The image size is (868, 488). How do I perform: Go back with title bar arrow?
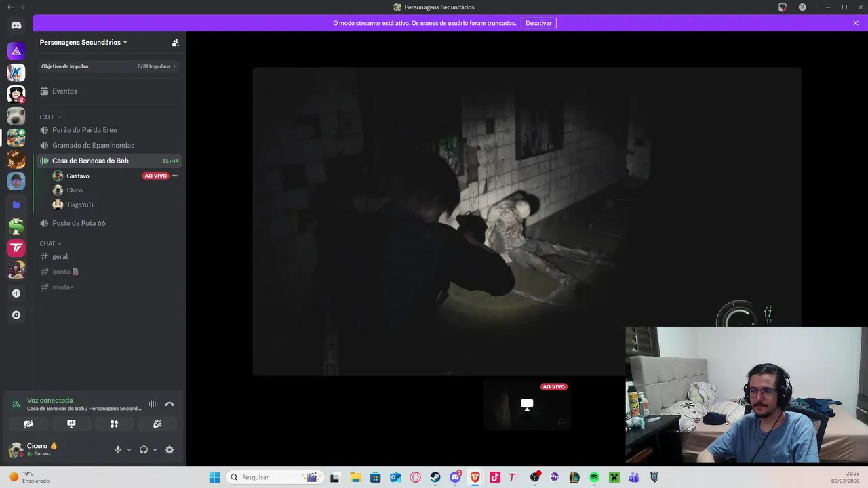[10, 7]
